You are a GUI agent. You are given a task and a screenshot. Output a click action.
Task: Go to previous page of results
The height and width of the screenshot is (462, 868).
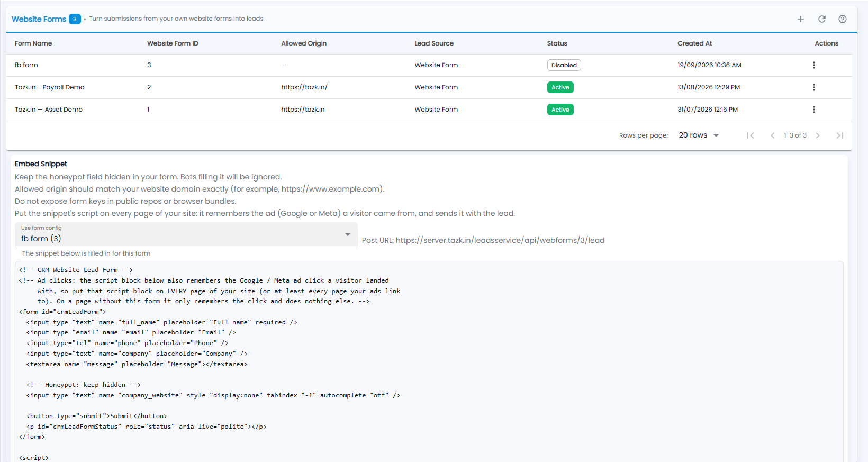(773, 135)
